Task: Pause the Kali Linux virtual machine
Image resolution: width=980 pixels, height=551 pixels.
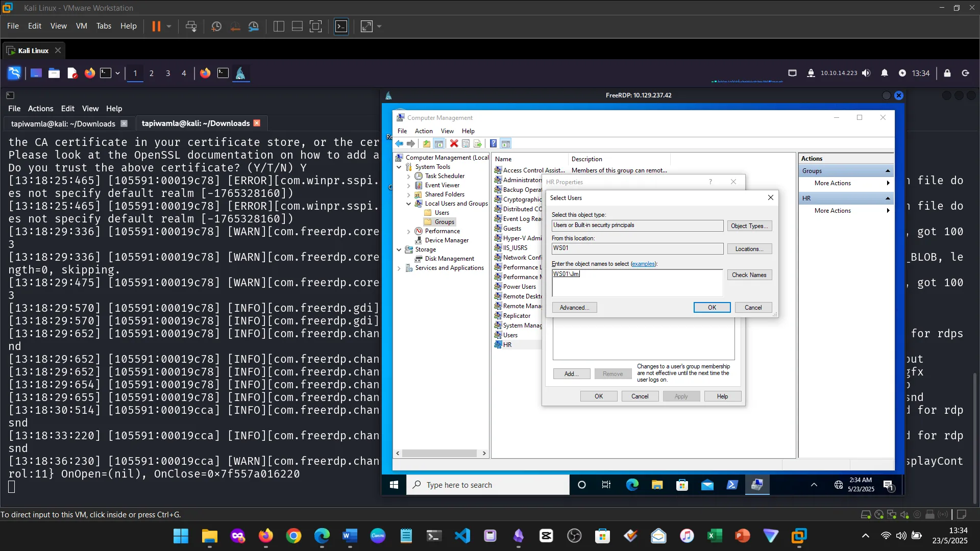Action: [x=156, y=27]
